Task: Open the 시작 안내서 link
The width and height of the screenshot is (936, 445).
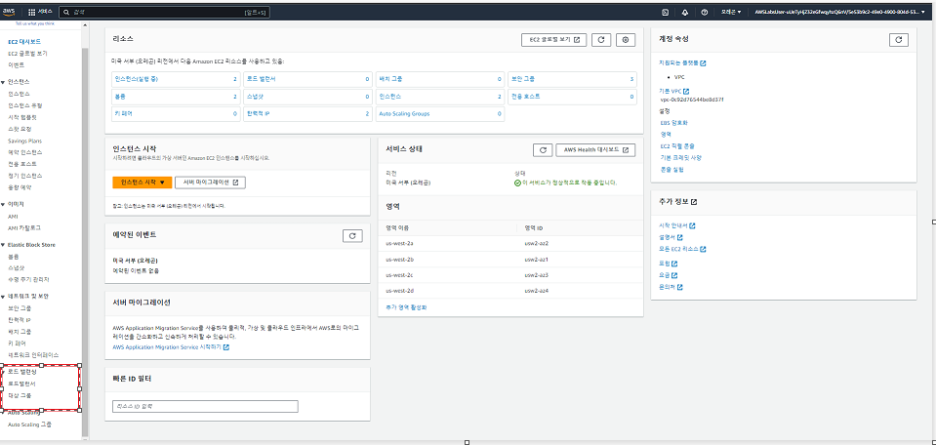Action: point(677,226)
